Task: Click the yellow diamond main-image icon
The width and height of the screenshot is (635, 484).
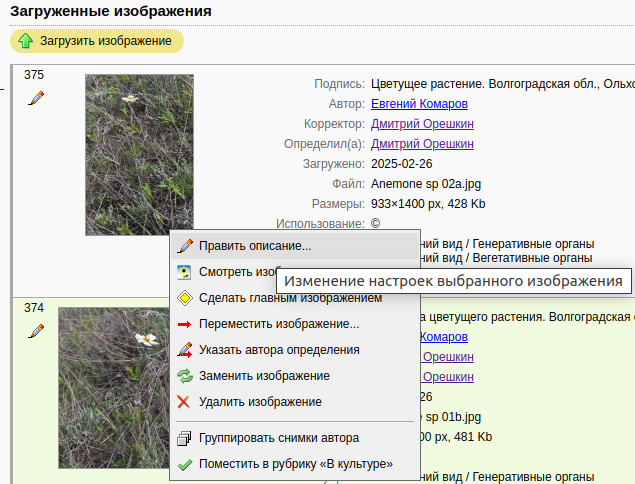Action: pos(184,298)
